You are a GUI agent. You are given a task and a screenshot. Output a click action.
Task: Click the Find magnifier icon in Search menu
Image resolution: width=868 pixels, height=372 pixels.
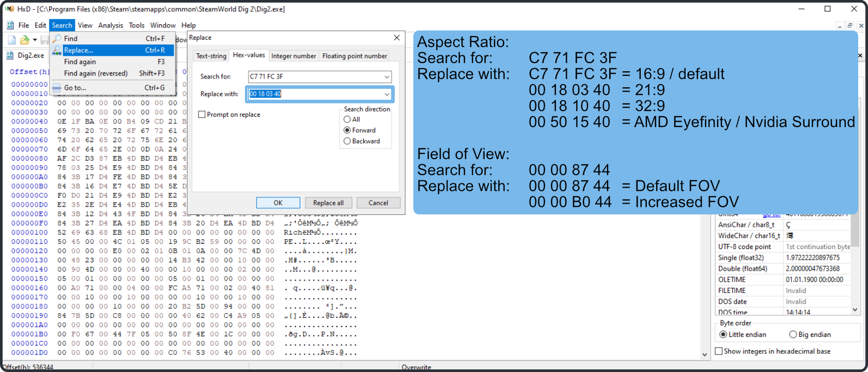point(57,39)
